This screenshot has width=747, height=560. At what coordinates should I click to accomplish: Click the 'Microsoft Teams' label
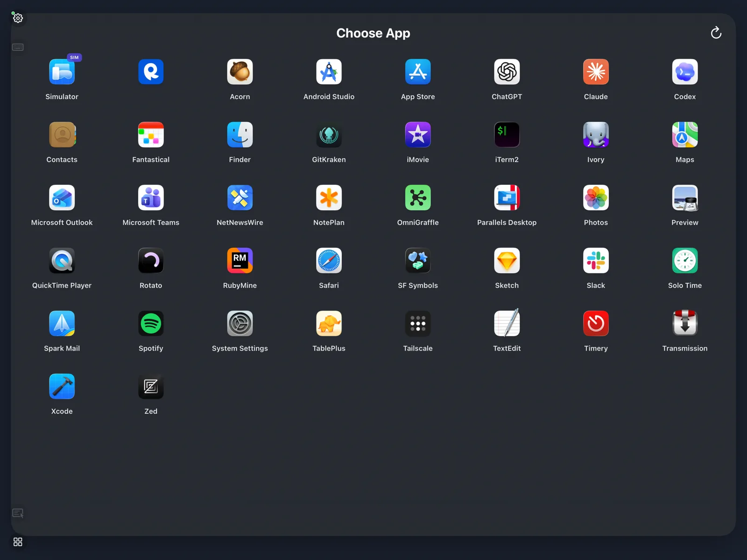click(x=151, y=223)
